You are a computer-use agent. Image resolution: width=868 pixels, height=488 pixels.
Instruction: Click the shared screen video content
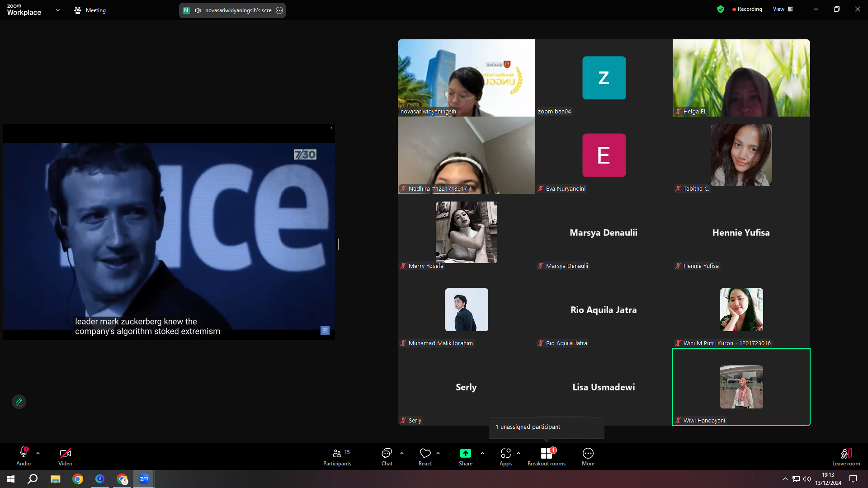(x=169, y=232)
